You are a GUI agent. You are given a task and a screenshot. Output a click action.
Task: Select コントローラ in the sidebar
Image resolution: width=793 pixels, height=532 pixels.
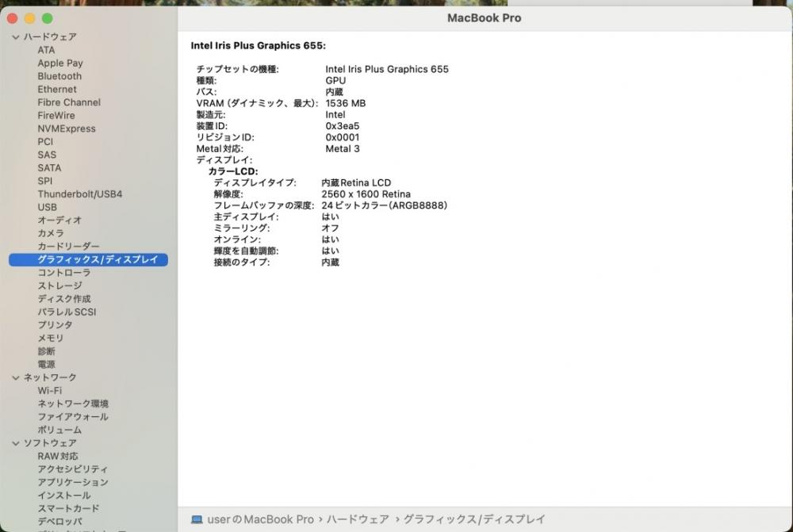pos(63,273)
